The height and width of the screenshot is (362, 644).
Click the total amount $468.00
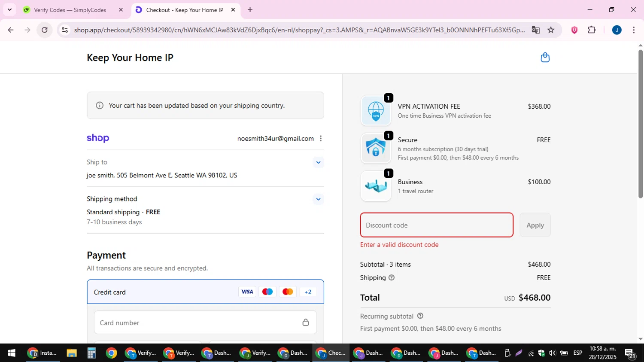pos(535,298)
